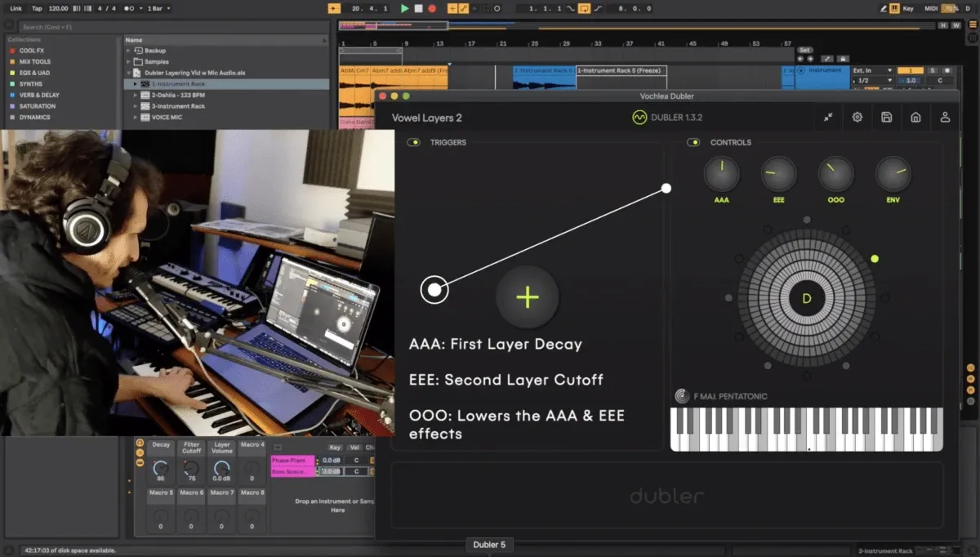Click the Filter Cutoff macro knob

pos(191,468)
